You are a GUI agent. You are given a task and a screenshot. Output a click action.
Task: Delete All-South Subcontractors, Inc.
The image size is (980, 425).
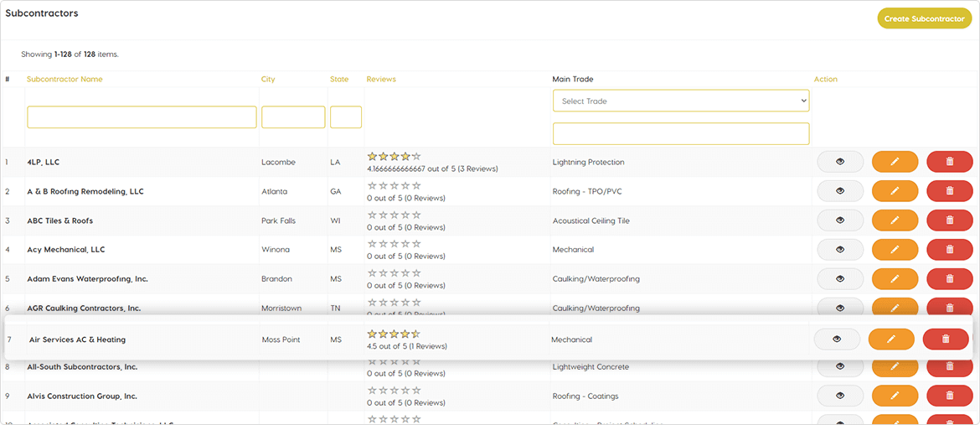click(949, 367)
